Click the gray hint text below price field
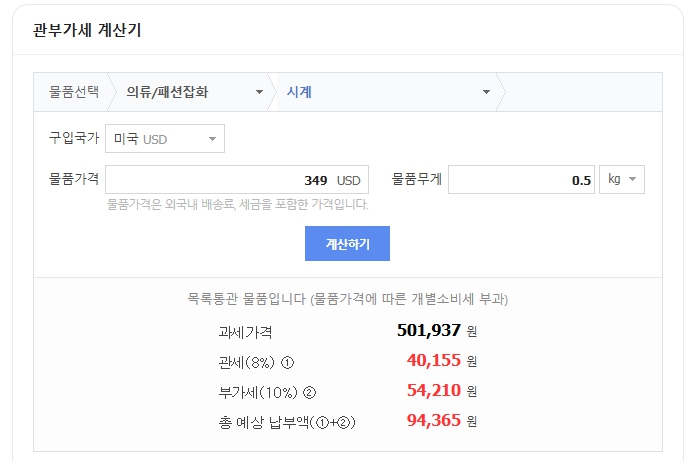This screenshot has width=693, height=461. click(237, 205)
